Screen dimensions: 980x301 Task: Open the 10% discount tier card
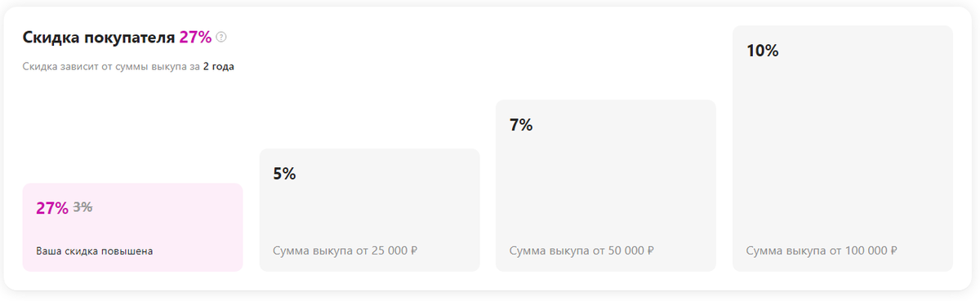point(843,148)
